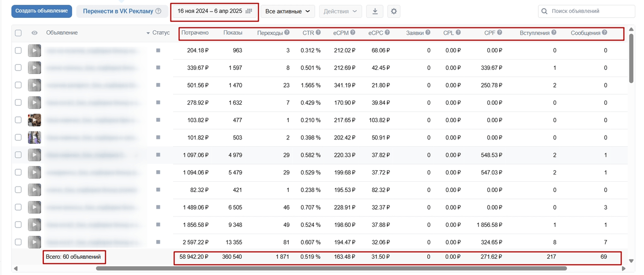Tick the select-all checkbox in table header
This screenshot has width=644, height=275.
(x=18, y=33)
